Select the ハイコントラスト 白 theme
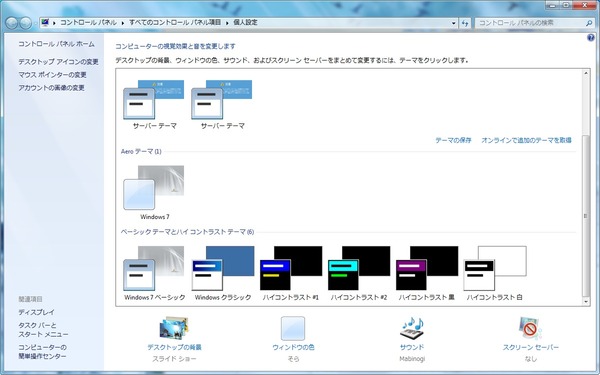 coord(495,273)
